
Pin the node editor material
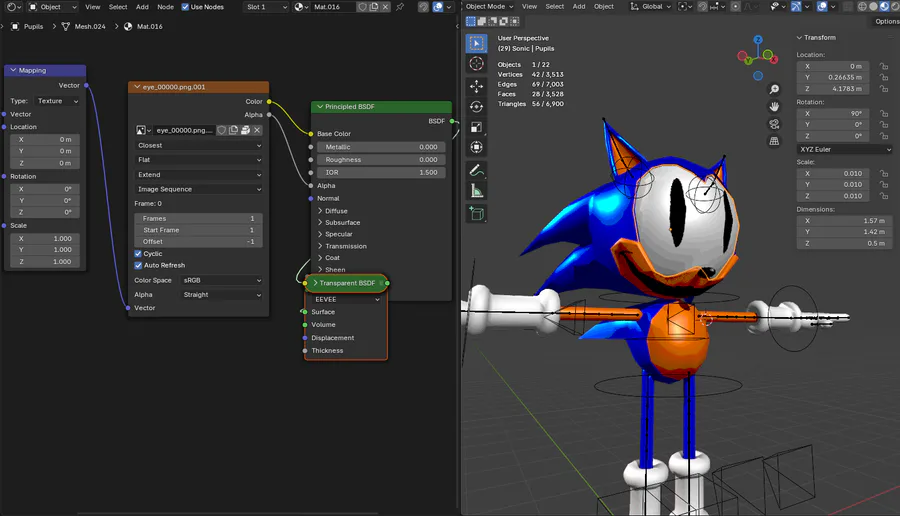click(x=400, y=7)
